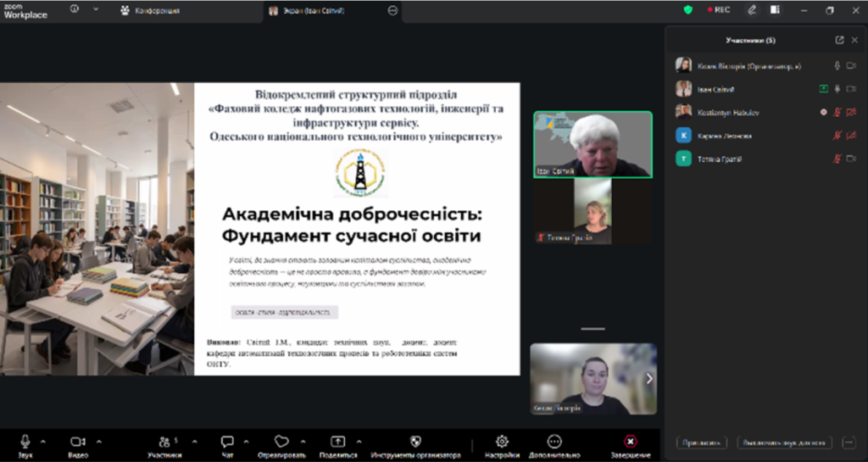This screenshot has height=462, width=868.
Task: Expand share options arrow beside Поделиться
Action: click(x=359, y=442)
